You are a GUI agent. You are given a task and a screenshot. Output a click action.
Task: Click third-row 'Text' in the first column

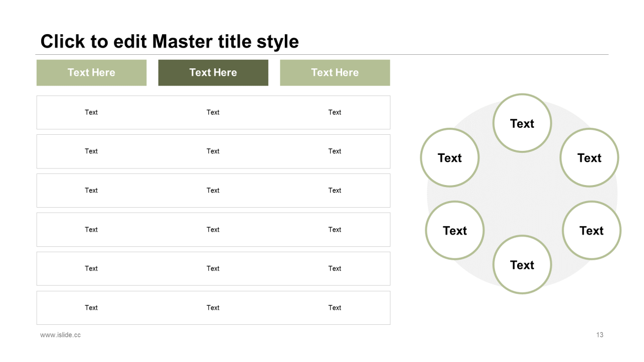click(x=91, y=190)
